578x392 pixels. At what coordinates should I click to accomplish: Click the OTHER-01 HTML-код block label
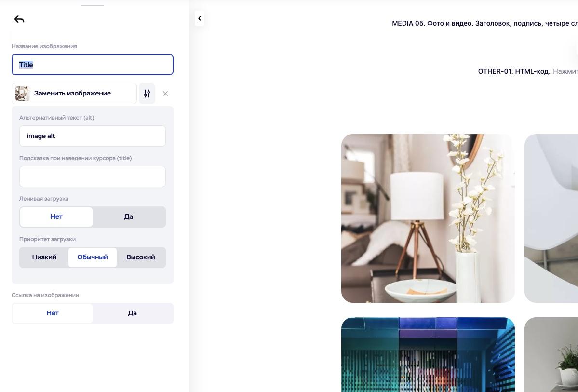tap(514, 71)
